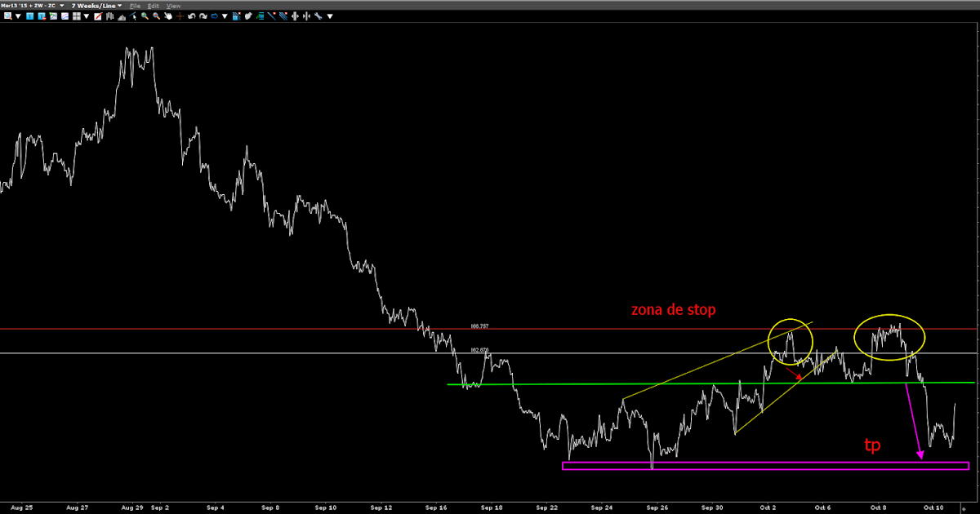Click the Fibonacci retracement lines icon

[260, 16]
